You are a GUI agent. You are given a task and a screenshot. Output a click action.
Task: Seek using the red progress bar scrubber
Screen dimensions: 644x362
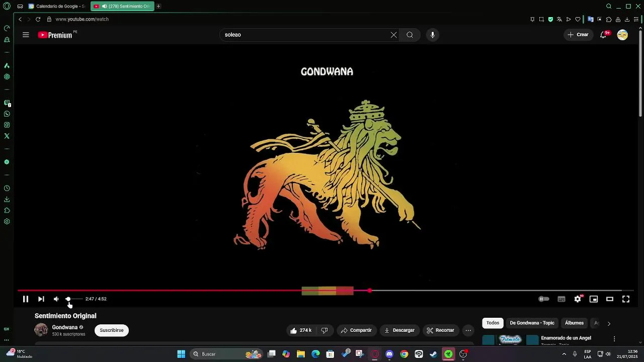click(x=370, y=291)
